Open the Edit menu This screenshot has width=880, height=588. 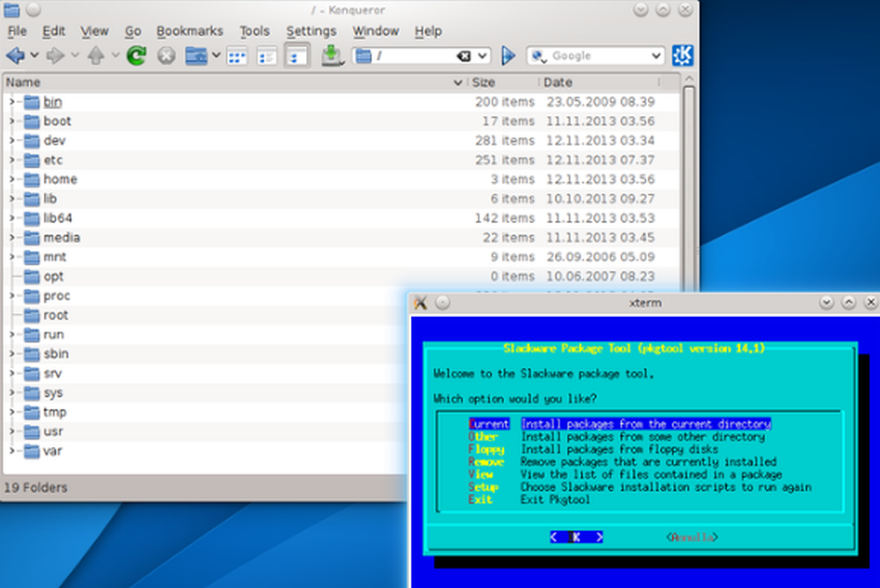(54, 32)
